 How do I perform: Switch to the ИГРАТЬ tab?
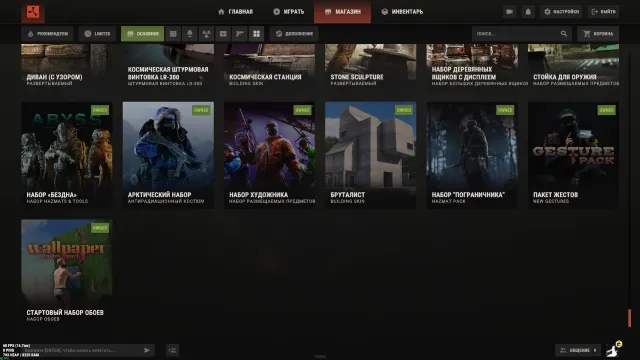[x=289, y=11]
